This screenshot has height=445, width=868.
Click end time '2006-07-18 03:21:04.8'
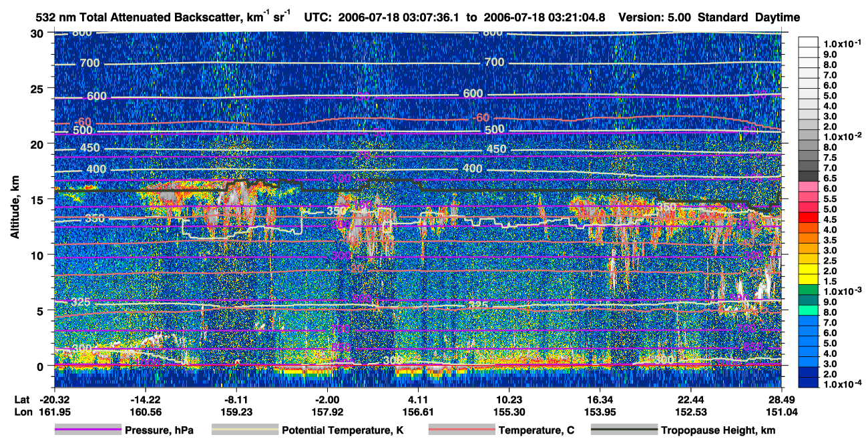tap(544, 17)
